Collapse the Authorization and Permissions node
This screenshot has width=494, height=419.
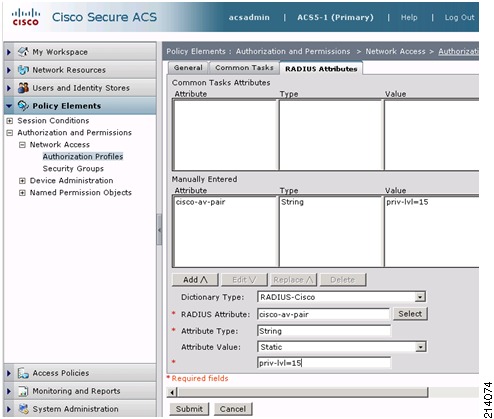coord(10,133)
